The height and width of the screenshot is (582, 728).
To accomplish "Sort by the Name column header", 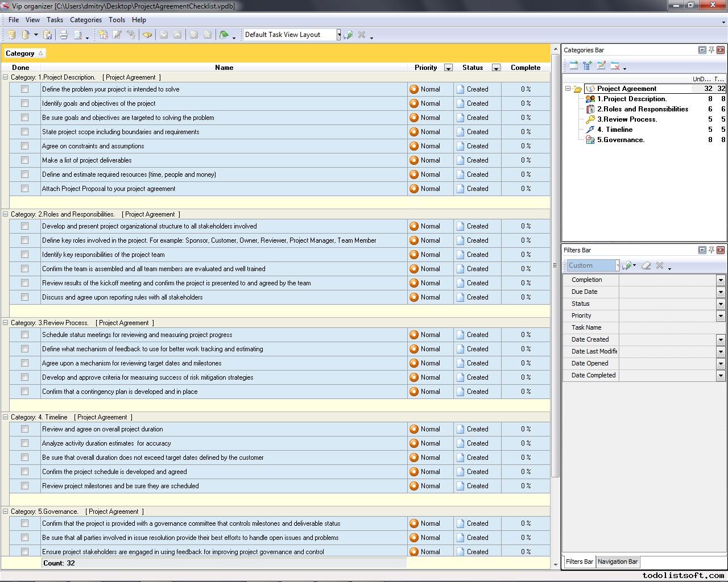I will [x=224, y=68].
